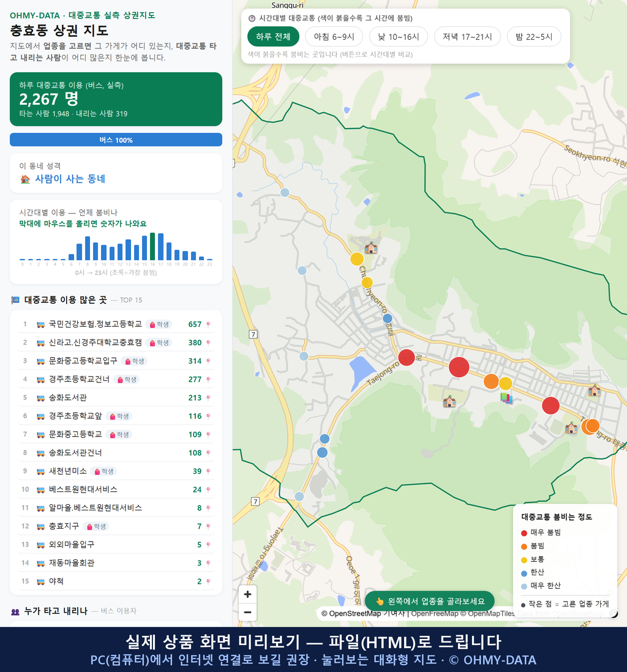Click the 매우 붐빔 red legend swatch
This screenshot has height=672, width=627.
[524, 533]
